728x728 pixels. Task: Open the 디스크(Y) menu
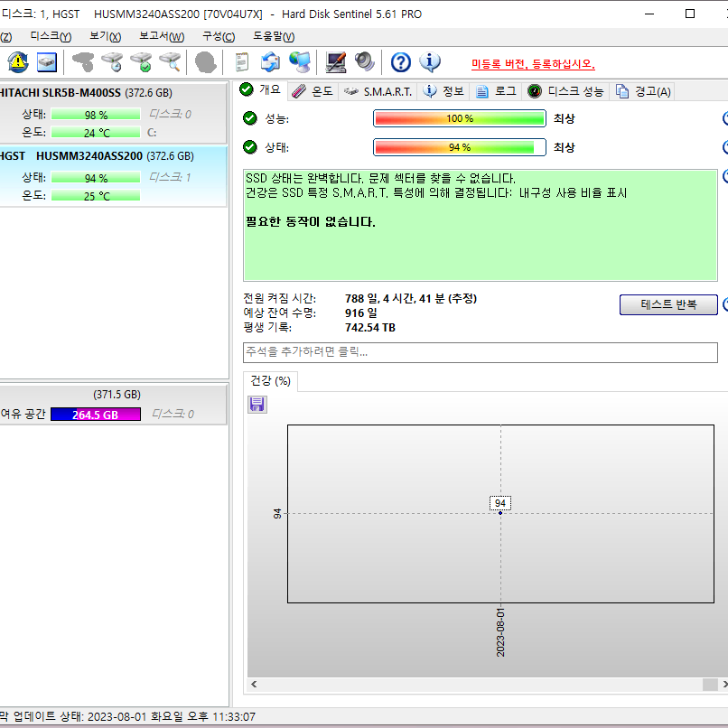pyautogui.click(x=51, y=37)
